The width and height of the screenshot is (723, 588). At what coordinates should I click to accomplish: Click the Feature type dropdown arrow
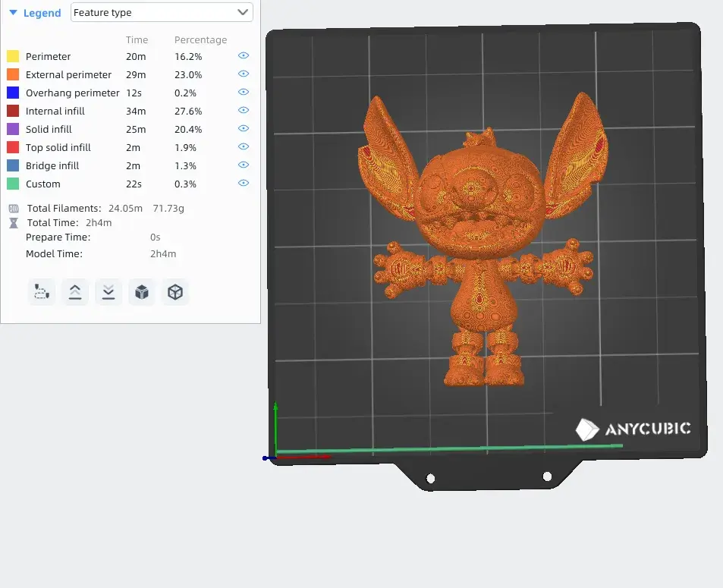click(x=243, y=12)
